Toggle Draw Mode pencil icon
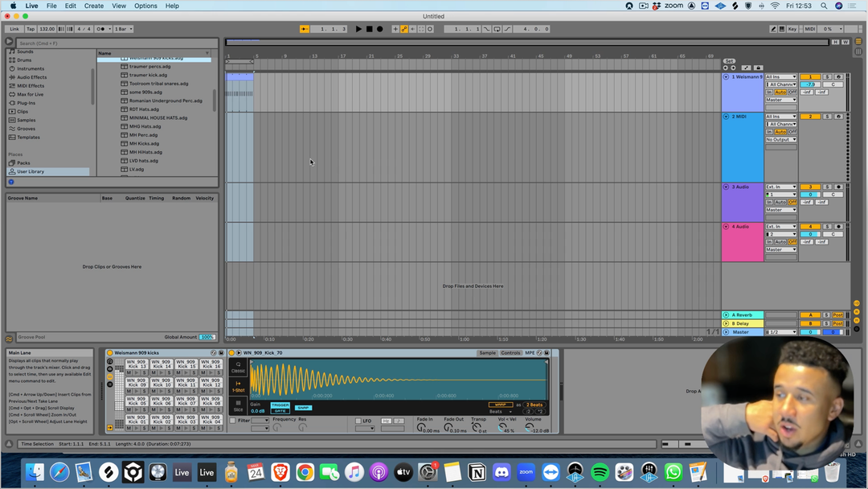Viewport: 868px width, 489px height. tap(773, 29)
